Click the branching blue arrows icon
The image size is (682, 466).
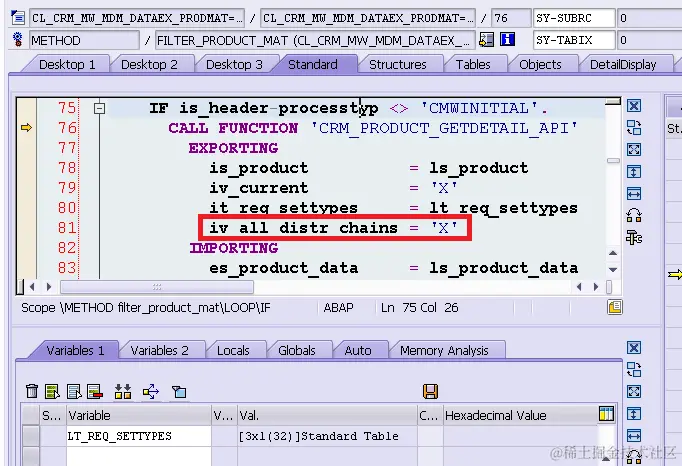[151, 391]
